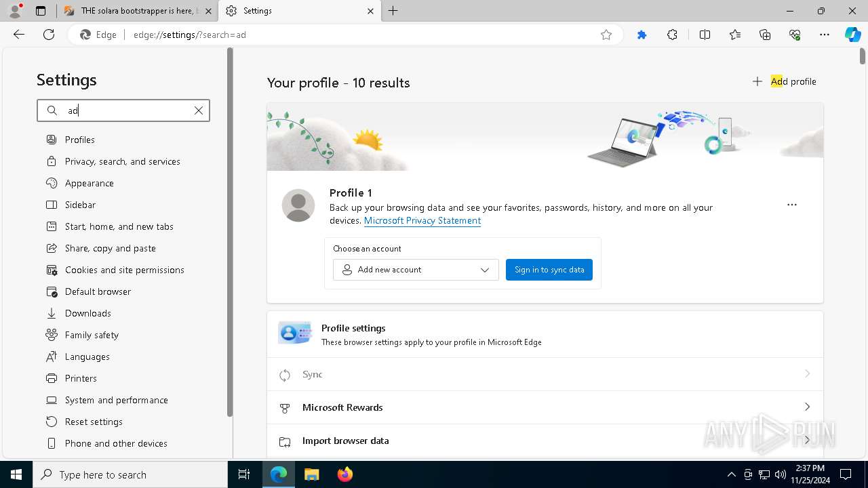The width and height of the screenshot is (868, 488).
Task: Open the taskbar volume control
Action: (x=781, y=474)
